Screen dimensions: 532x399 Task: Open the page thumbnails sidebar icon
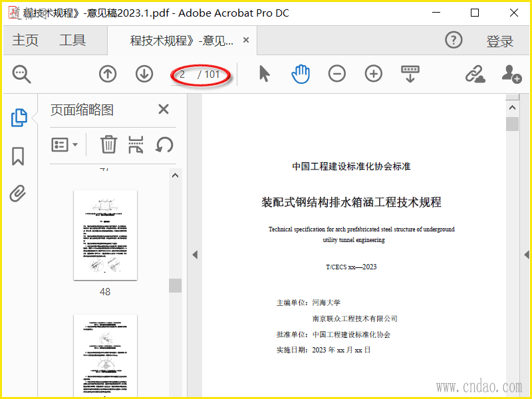(x=19, y=118)
